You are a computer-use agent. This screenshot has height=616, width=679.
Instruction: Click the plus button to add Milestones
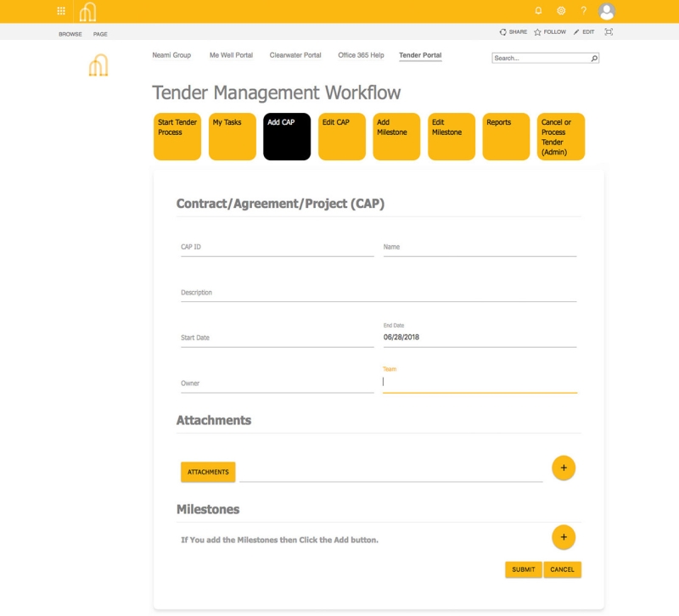click(564, 537)
